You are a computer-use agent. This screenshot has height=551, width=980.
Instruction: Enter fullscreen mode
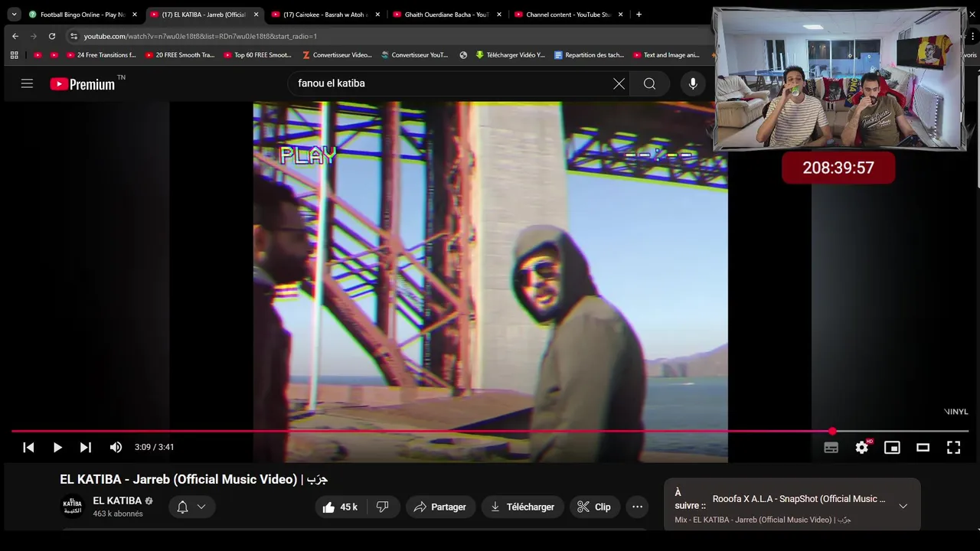pyautogui.click(x=953, y=448)
